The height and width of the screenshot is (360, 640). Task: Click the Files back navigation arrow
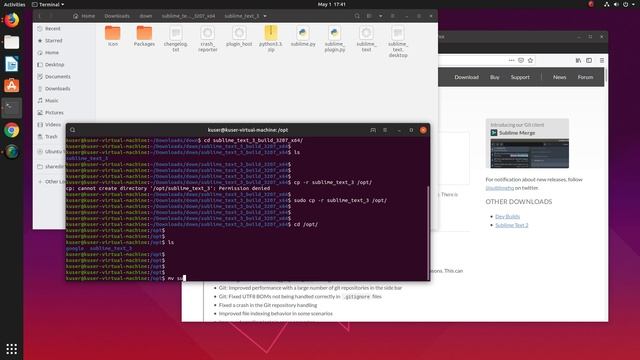pos(40,16)
